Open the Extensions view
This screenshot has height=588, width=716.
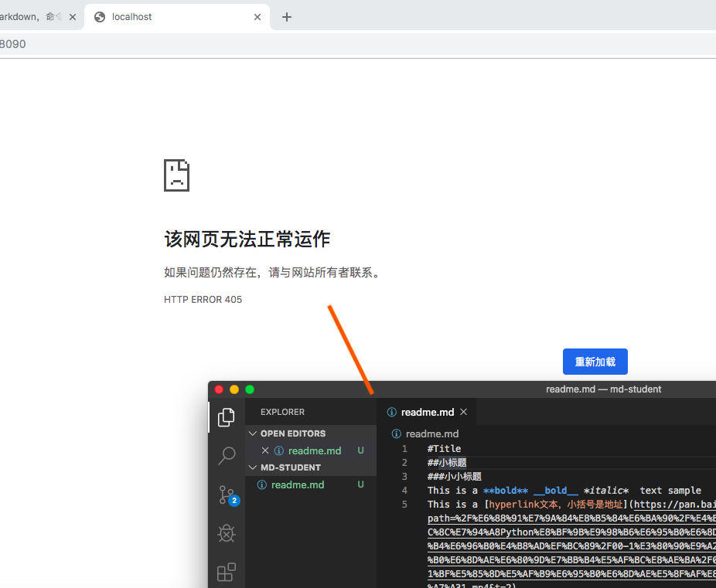click(226, 572)
